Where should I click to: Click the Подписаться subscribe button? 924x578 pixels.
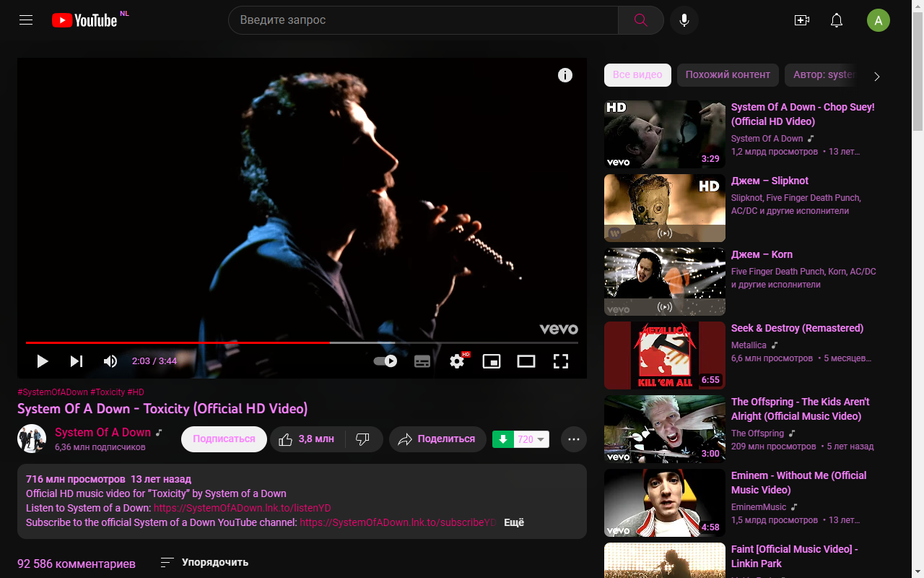(x=224, y=439)
